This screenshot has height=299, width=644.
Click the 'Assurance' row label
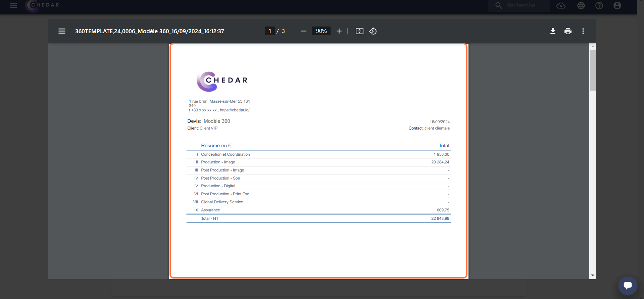[x=210, y=210]
